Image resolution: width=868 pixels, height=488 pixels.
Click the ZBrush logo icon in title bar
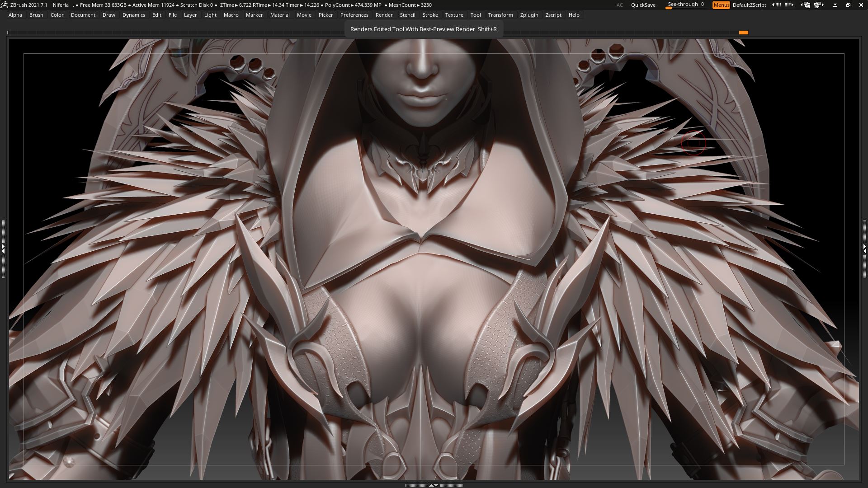(4, 5)
